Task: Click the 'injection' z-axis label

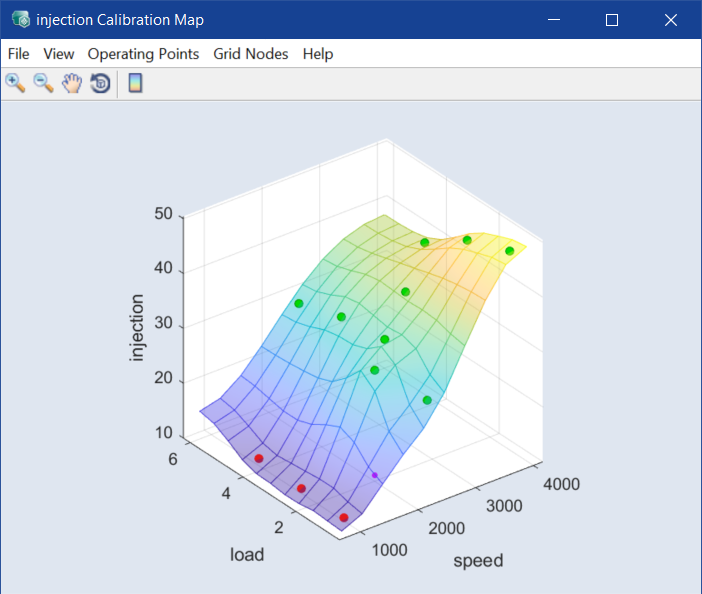Action: coord(137,328)
